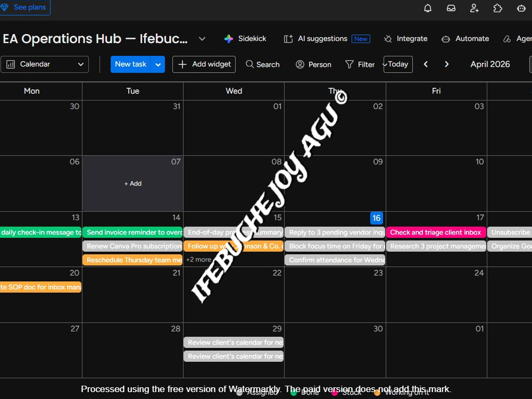Screen dimensions: 532x399
Task: Open Sidekick assistant
Action: (x=245, y=39)
